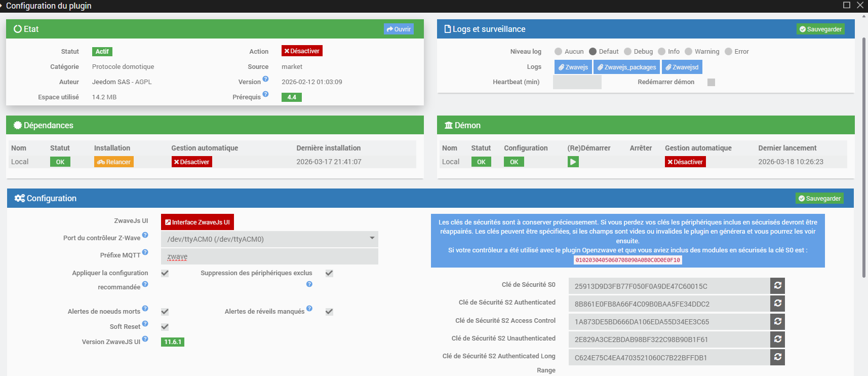Image resolution: width=868 pixels, height=376 pixels.
Task: Open help for Préfixe MQTT
Action: pyautogui.click(x=145, y=252)
